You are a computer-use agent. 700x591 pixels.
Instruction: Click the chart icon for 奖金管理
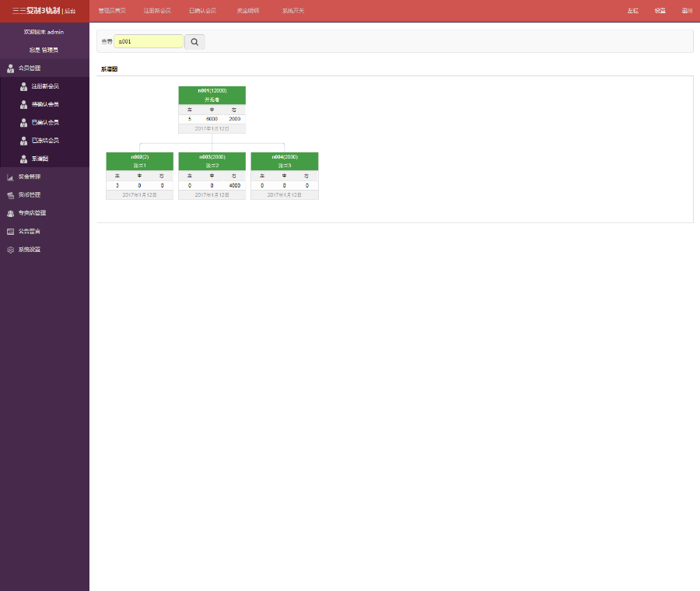(x=10, y=177)
